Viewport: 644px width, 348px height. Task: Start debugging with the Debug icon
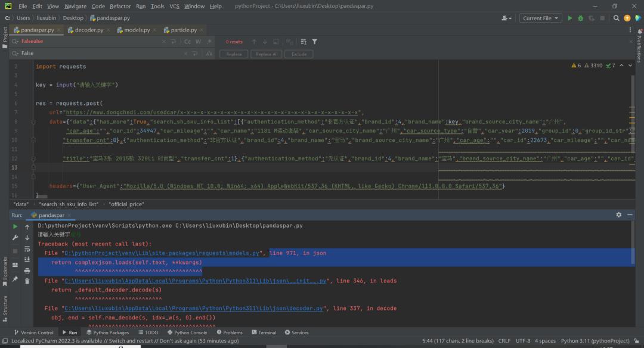click(x=581, y=18)
